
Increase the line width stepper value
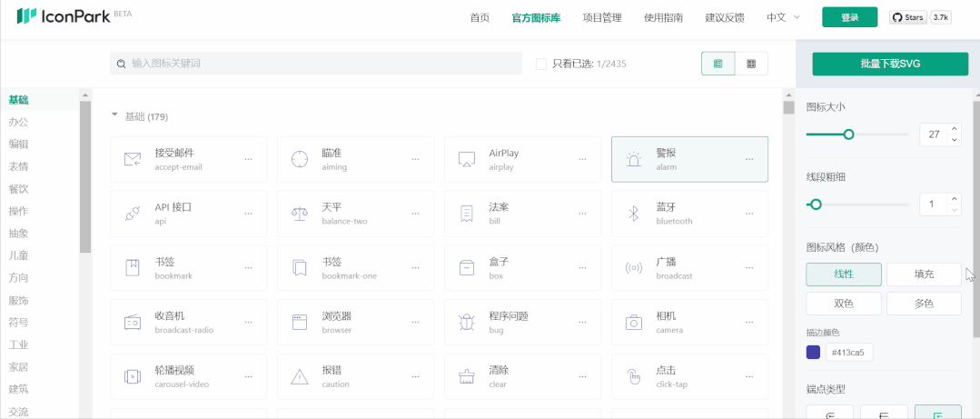click(x=954, y=199)
